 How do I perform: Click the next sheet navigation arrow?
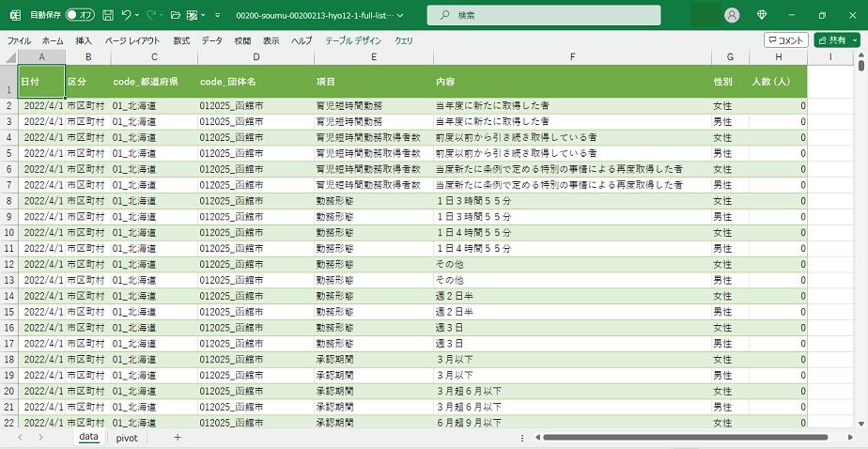(41, 438)
